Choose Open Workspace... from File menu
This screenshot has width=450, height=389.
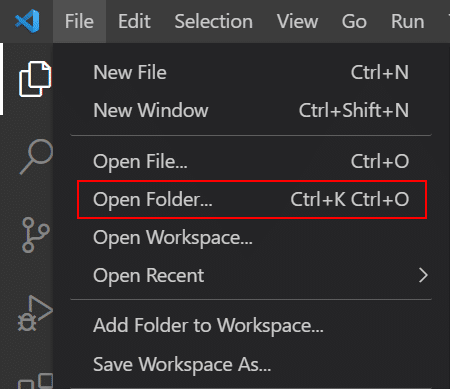coord(251,238)
